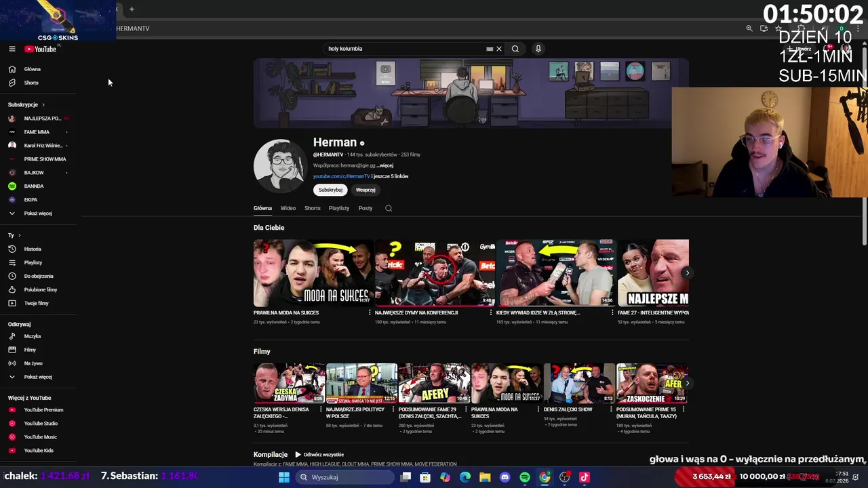Search within Herman's channel magnifier icon

[389, 208]
